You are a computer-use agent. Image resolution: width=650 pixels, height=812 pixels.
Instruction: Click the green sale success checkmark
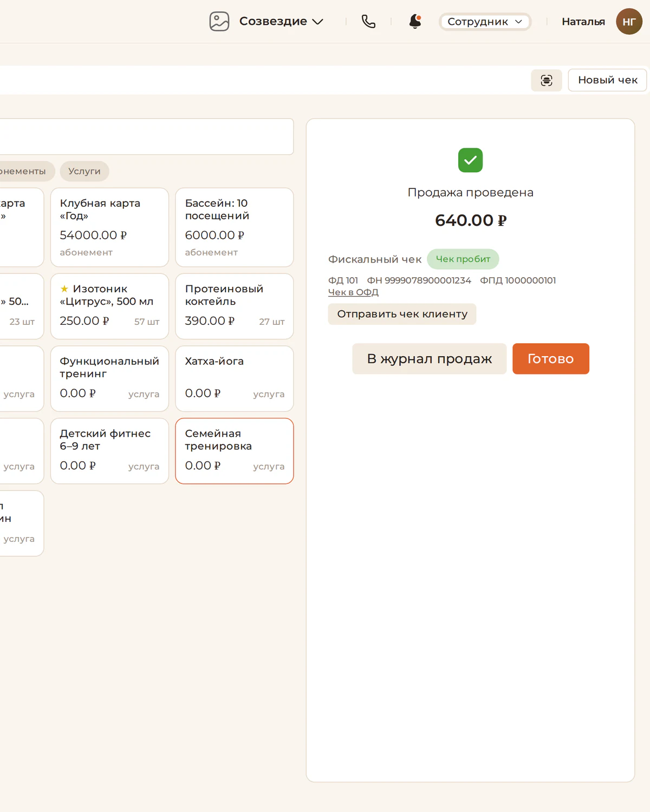pos(470,160)
